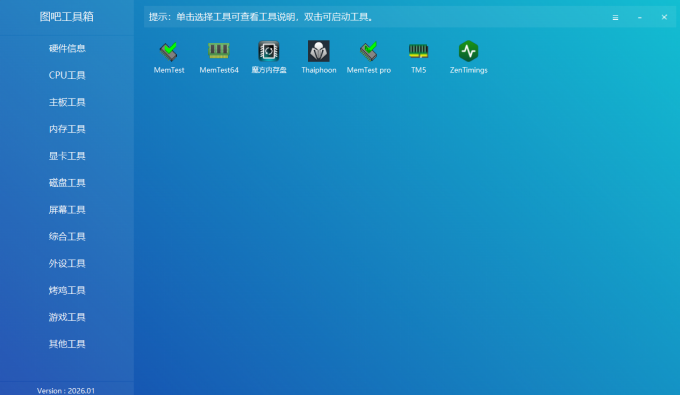The image size is (680, 395).
Task: Select the Thaiphoon tool icon
Action: tap(319, 52)
